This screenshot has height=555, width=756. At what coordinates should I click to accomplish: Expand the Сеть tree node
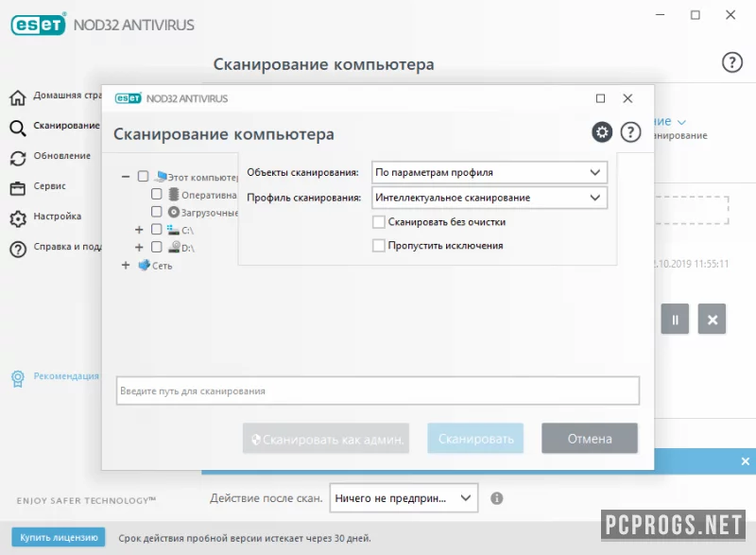[x=126, y=265]
